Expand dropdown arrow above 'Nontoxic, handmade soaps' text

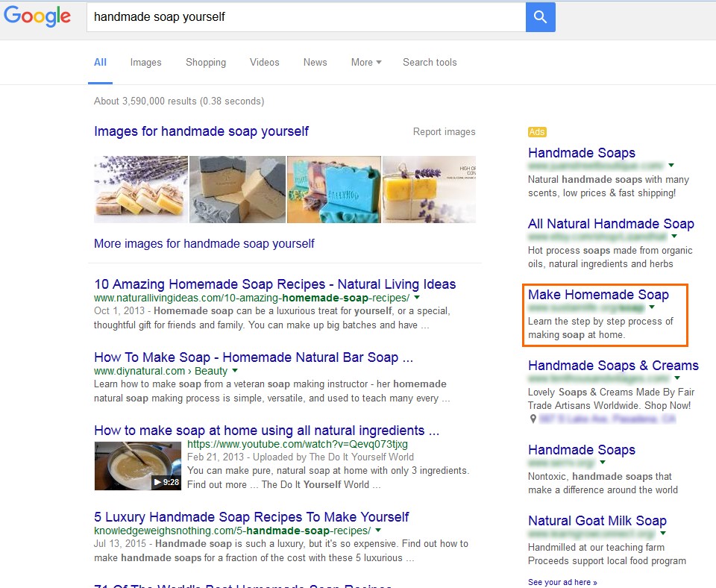[x=603, y=463]
